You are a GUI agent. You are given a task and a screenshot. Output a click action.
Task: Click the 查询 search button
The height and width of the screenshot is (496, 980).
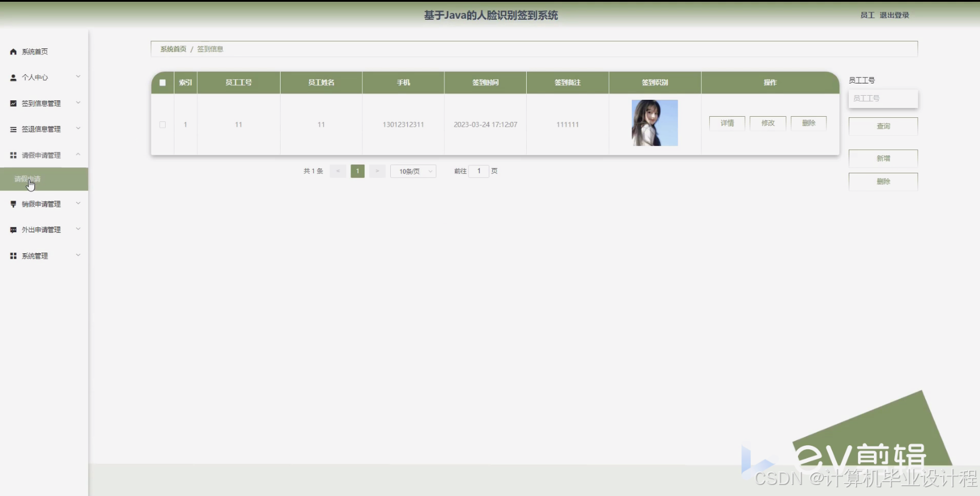coord(883,126)
